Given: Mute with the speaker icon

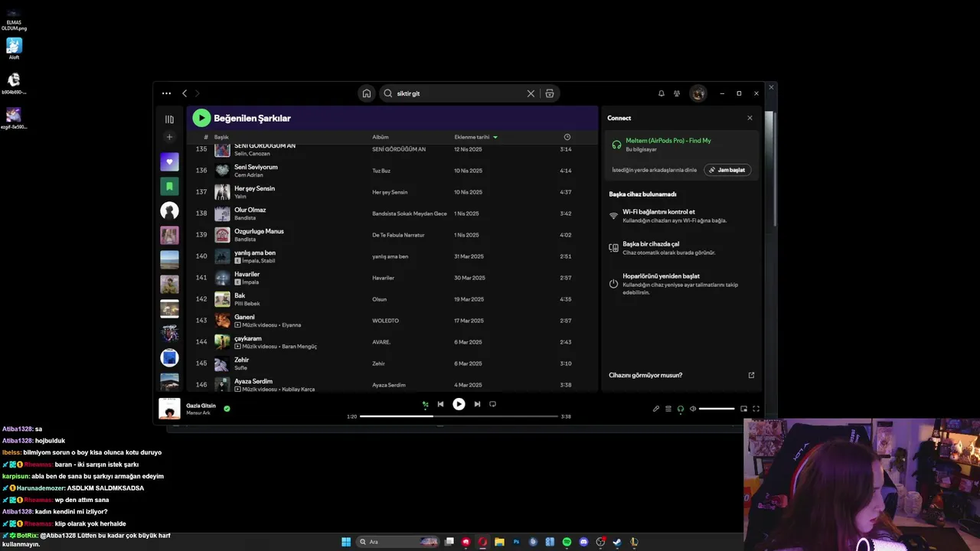Looking at the screenshot, I should pos(693,409).
